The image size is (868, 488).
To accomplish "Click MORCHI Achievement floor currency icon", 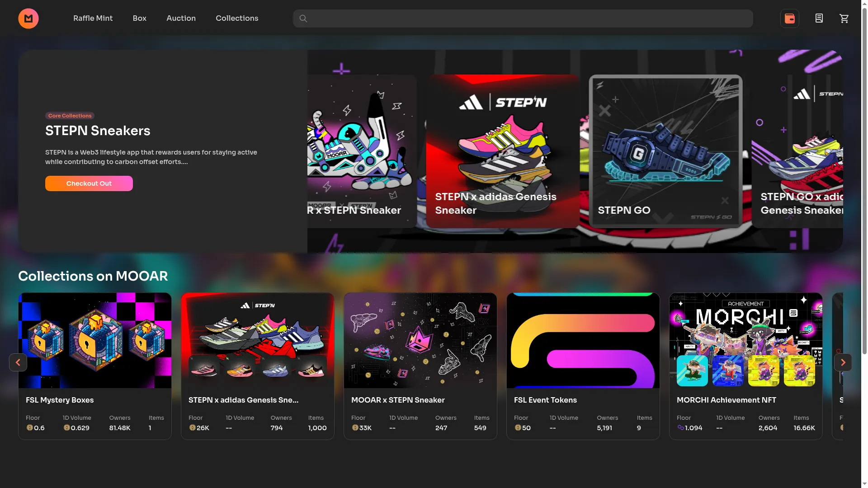I will [x=680, y=427].
